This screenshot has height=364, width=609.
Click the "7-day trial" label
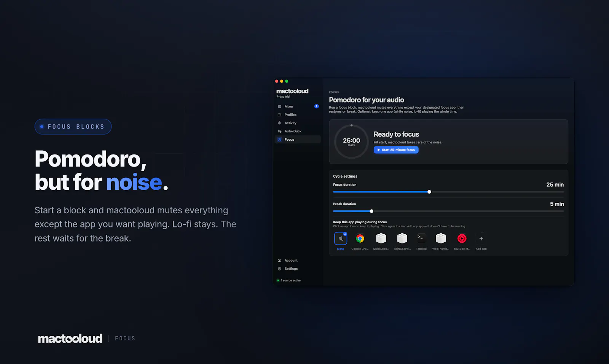283,97
